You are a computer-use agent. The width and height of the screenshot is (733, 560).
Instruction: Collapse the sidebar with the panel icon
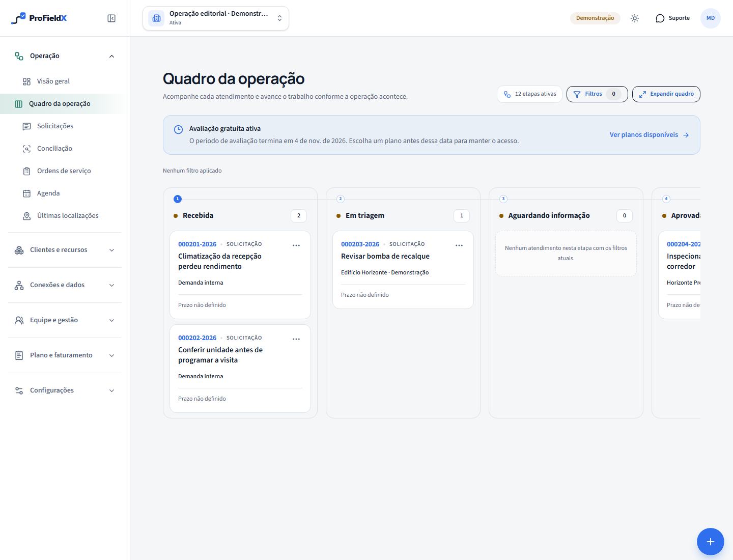pyautogui.click(x=111, y=18)
